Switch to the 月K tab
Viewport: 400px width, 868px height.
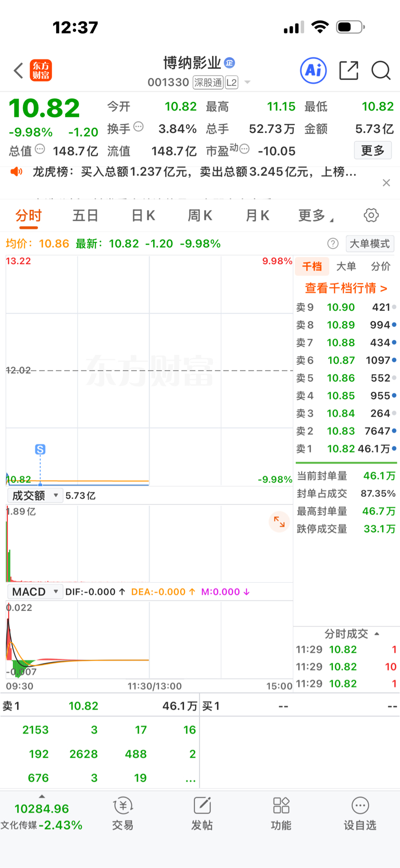tap(257, 215)
